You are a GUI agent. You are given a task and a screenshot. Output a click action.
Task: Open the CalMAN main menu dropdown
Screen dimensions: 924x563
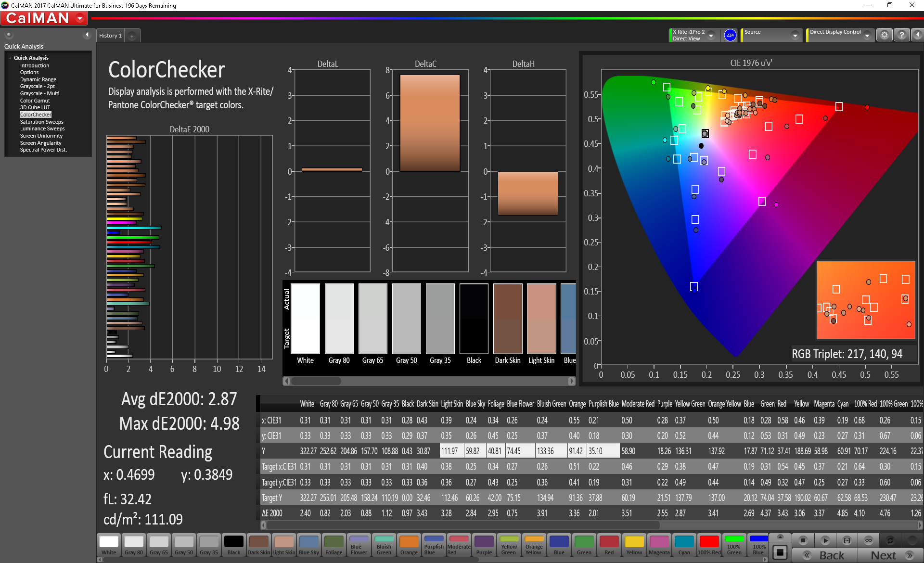pyautogui.click(x=80, y=18)
